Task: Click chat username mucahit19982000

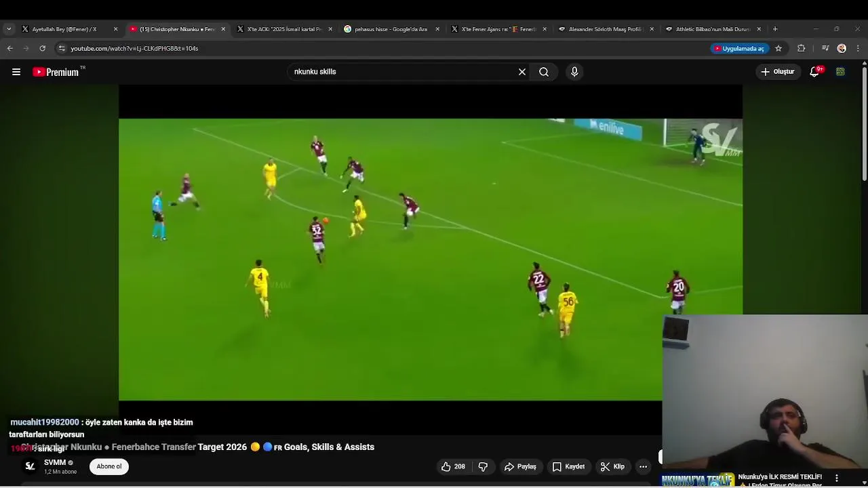Action: click(45, 422)
